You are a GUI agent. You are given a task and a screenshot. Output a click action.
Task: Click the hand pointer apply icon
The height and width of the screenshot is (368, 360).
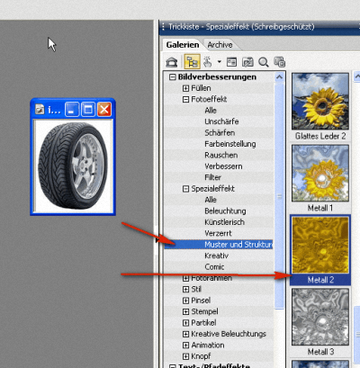[208, 62]
